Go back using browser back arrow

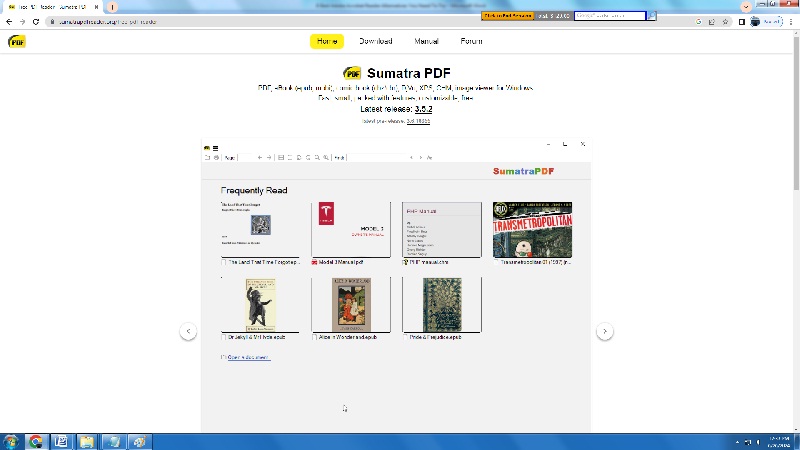click(x=9, y=22)
